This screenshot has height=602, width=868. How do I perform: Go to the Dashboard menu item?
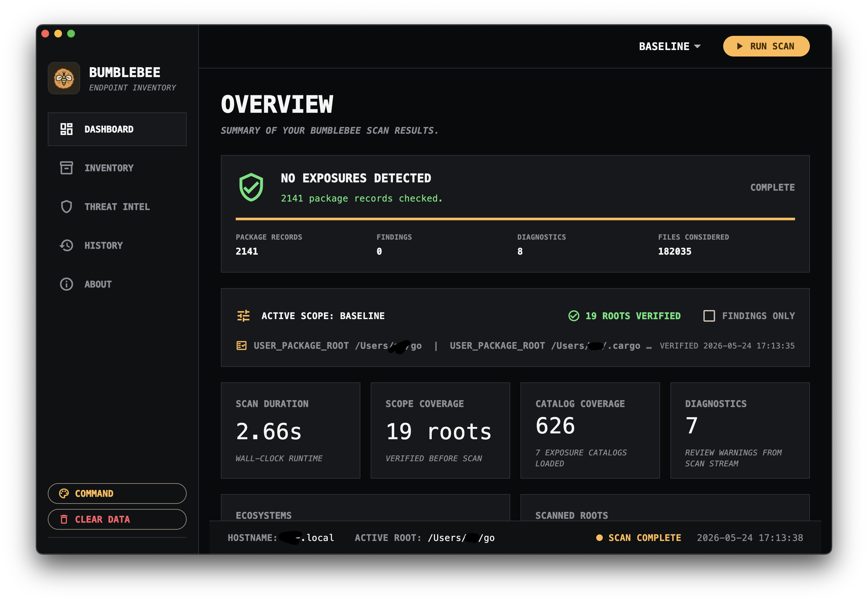pyautogui.click(x=117, y=129)
